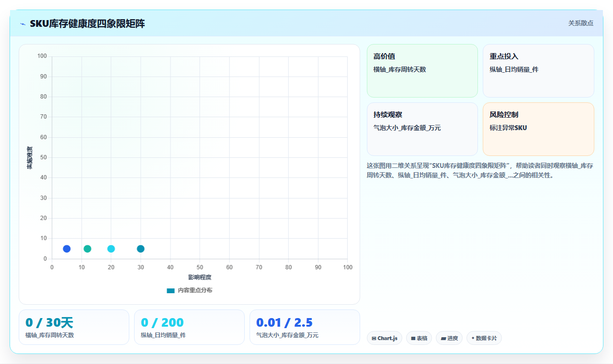Click the 气泡大小_库存金额_万元 text in 持续观察 card
The image size is (613, 364).
point(407,128)
